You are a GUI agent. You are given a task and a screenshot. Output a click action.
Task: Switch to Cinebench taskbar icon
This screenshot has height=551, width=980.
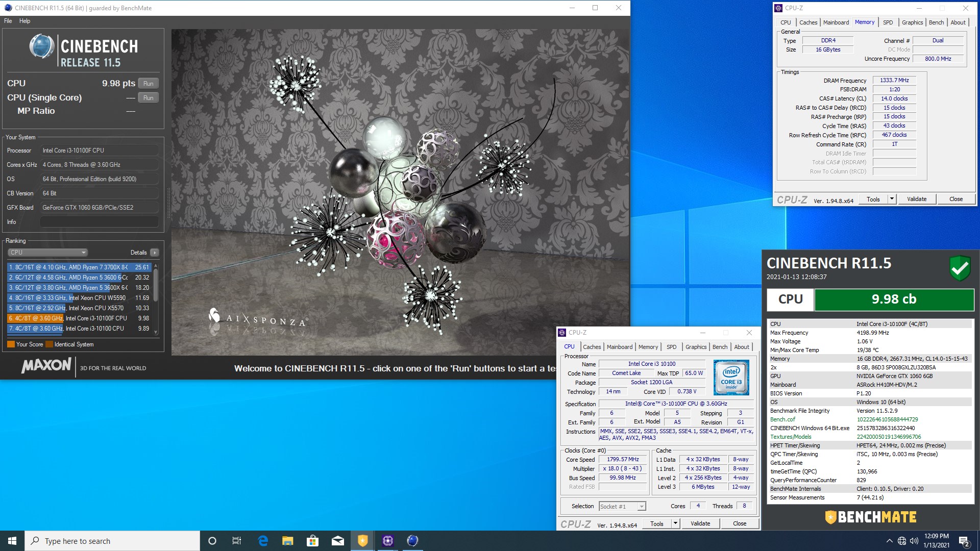tap(412, 541)
